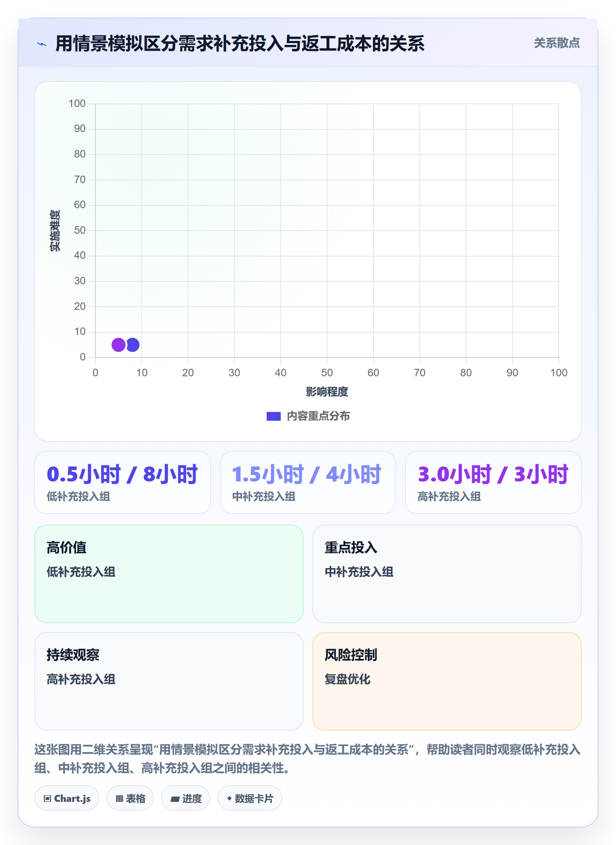This screenshot has height=845, width=616.
Task: Click the 关系散点 label in the header
Action: click(557, 43)
